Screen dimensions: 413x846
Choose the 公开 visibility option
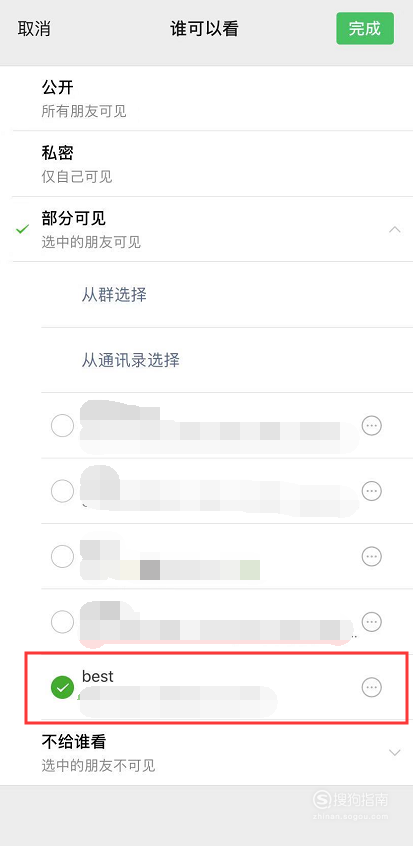click(x=213, y=98)
